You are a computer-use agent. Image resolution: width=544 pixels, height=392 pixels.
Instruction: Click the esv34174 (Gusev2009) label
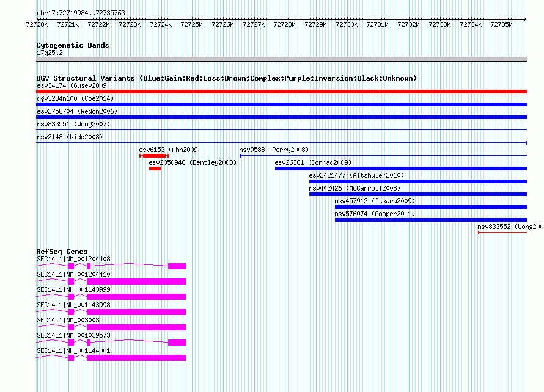coord(73,85)
